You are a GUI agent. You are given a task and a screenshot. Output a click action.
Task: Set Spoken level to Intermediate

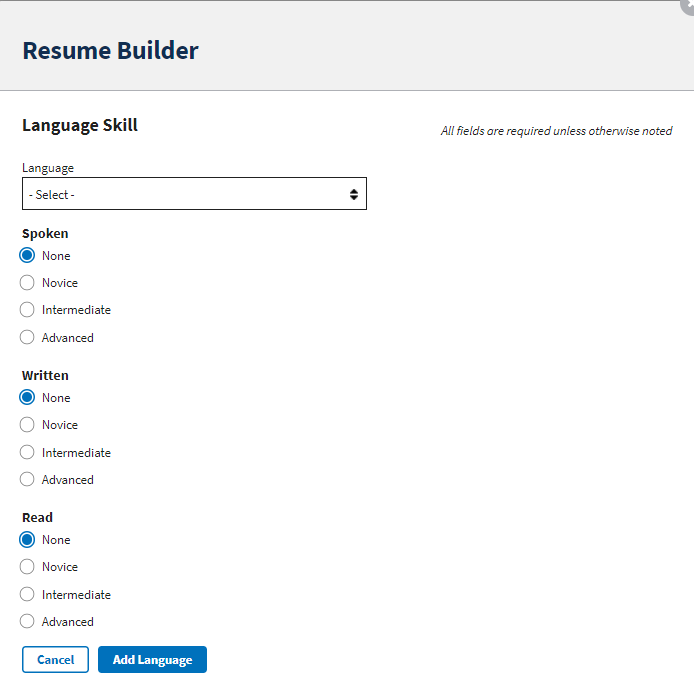pyautogui.click(x=27, y=310)
